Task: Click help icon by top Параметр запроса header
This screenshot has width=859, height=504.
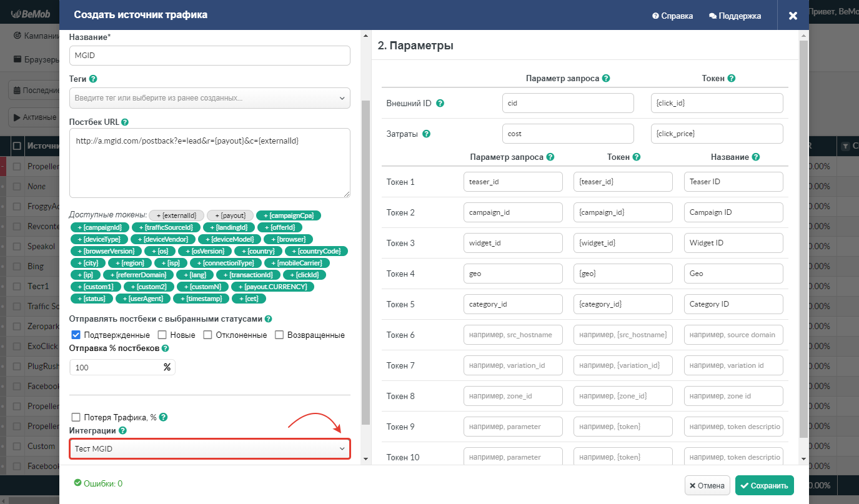Action: point(606,79)
